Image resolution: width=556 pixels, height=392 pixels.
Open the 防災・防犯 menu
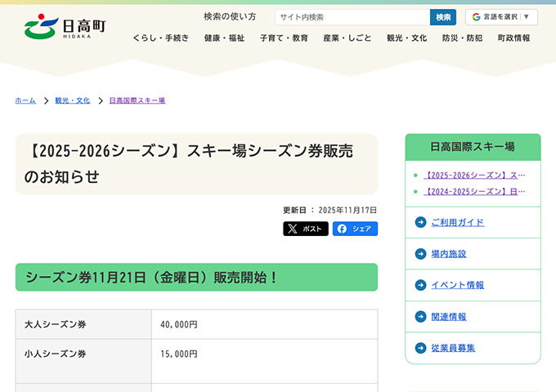click(x=462, y=38)
